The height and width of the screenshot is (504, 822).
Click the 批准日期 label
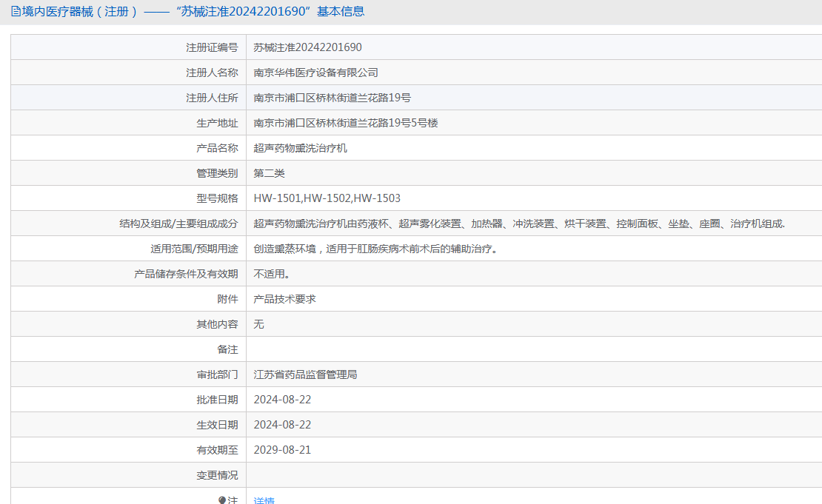(x=217, y=399)
